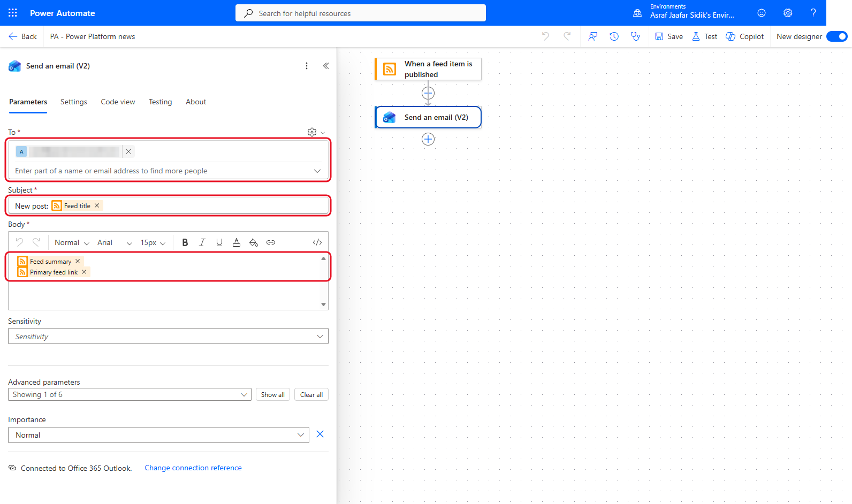Viewport: 852px width, 504px height.
Task: Open the Sensitivity dropdown
Action: [168, 336]
